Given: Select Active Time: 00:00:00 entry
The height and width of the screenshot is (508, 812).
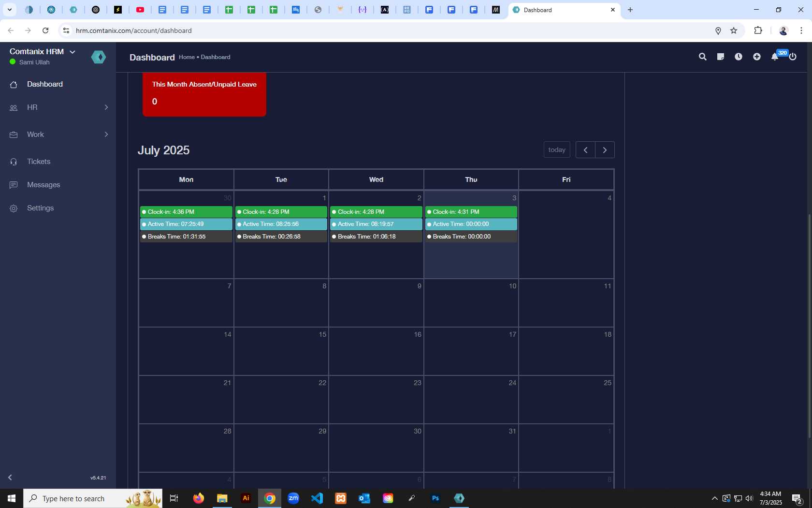Looking at the screenshot, I should [x=471, y=224].
